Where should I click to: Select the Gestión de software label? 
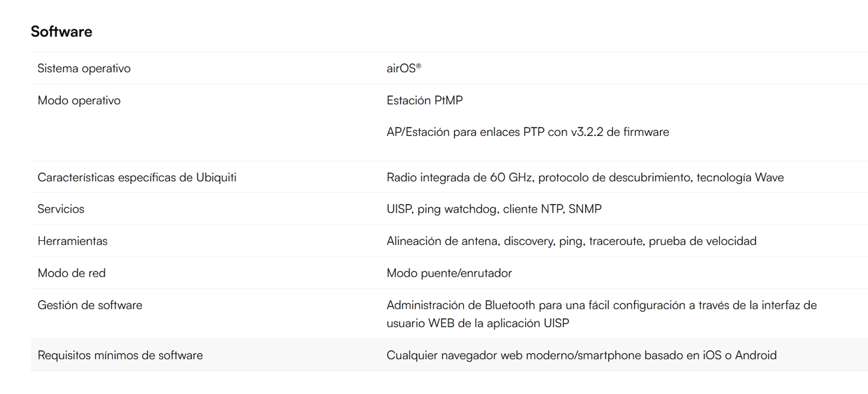click(x=90, y=305)
